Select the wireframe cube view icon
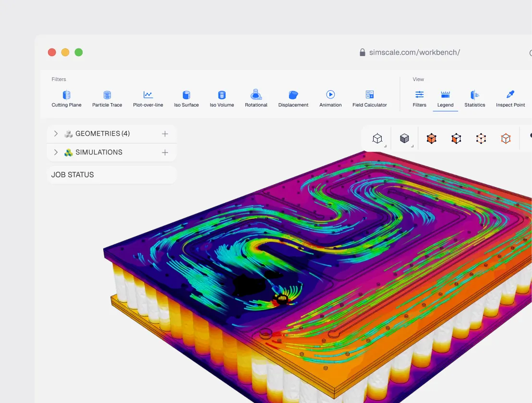The height and width of the screenshot is (403, 532). pos(377,138)
